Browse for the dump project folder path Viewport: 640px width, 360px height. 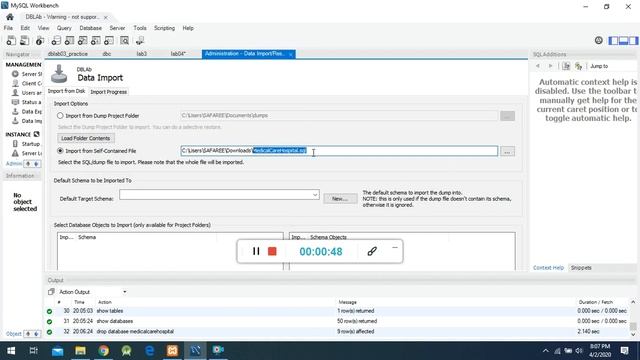pyautogui.click(x=507, y=116)
